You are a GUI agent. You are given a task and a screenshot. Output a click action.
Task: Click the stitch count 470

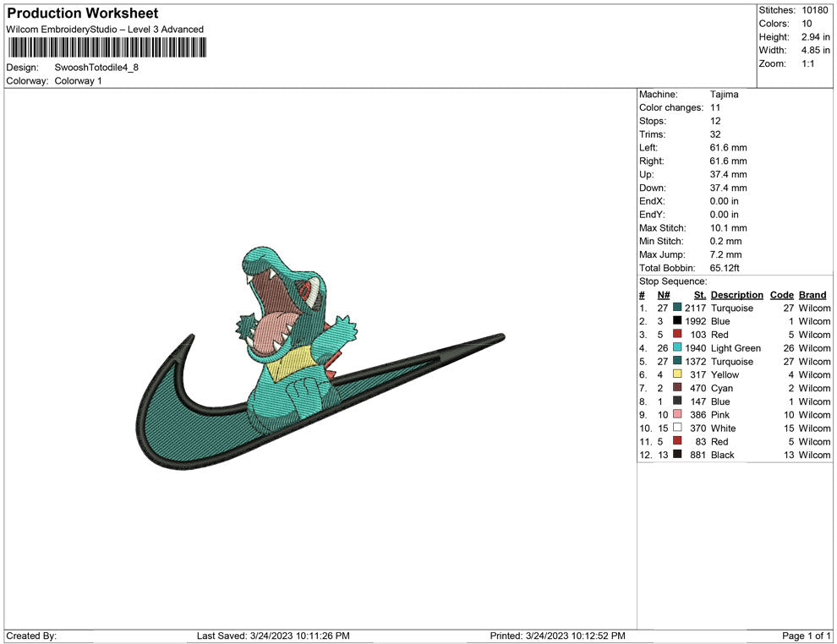pos(697,388)
